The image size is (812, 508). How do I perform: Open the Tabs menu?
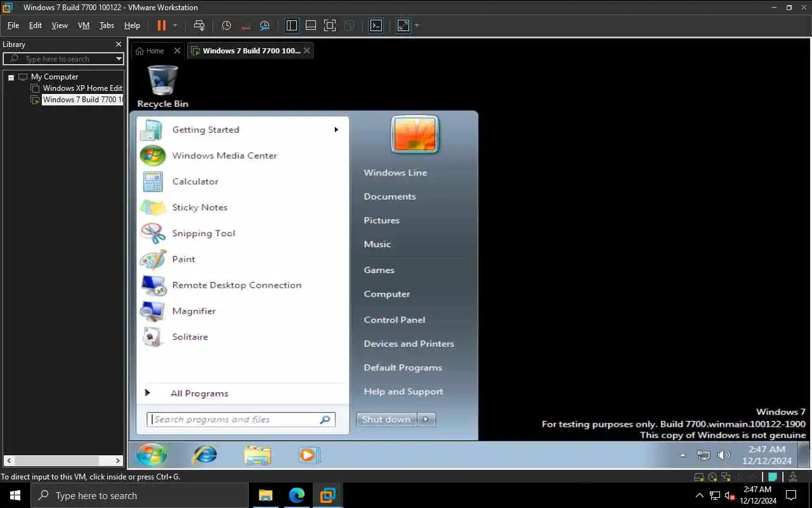pyautogui.click(x=107, y=25)
